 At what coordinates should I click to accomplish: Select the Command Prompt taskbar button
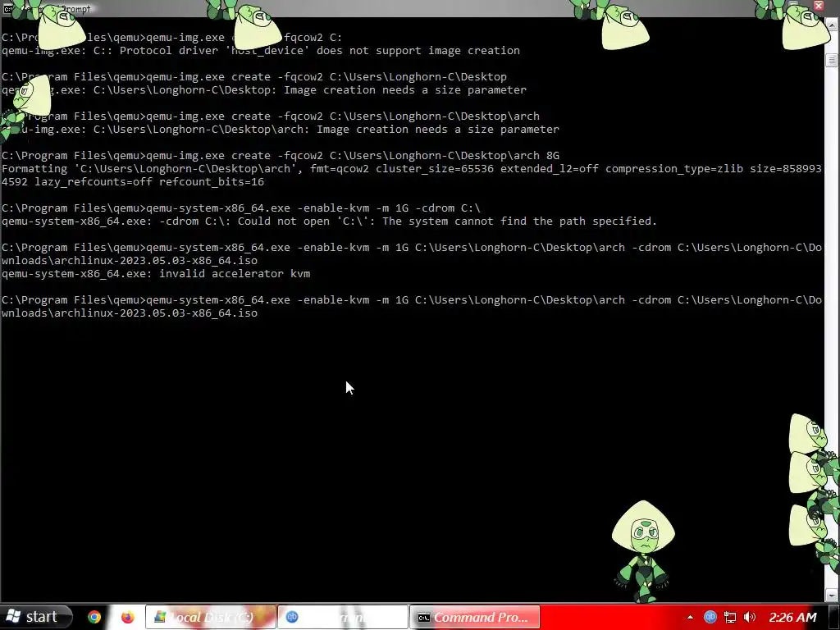(475, 617)
